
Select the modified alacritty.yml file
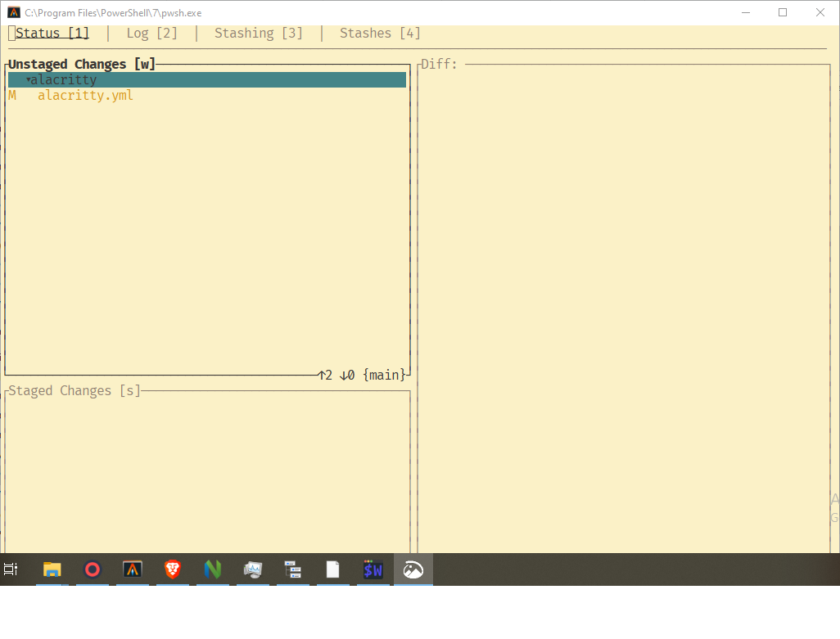pos(85,95)
